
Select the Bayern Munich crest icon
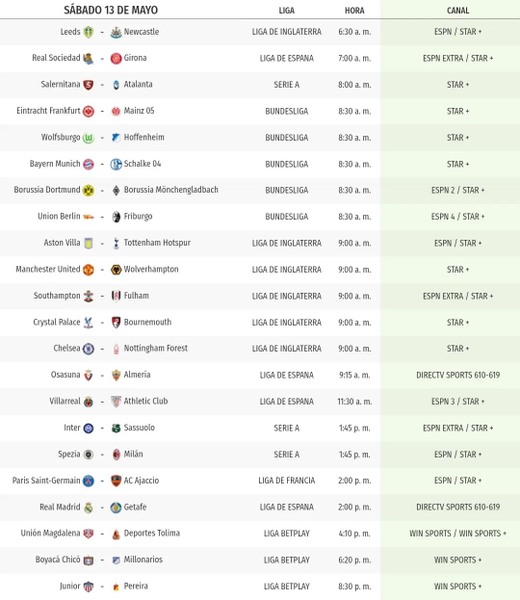(x=88, y=164)
